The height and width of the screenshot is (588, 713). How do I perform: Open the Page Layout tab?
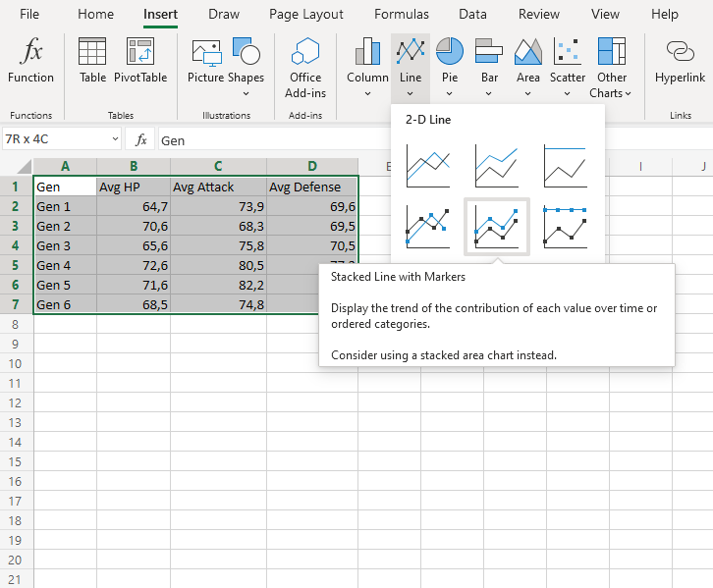click(x=306, y=15)
